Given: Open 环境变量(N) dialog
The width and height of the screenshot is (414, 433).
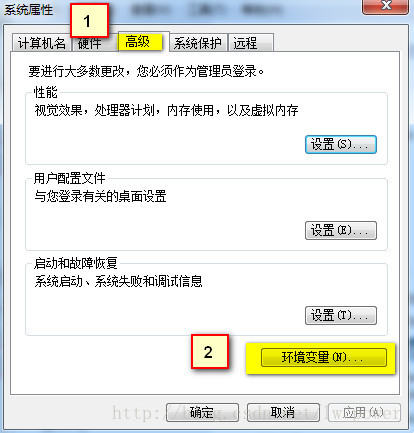Looking at the screenshot, I should (324, 358).
